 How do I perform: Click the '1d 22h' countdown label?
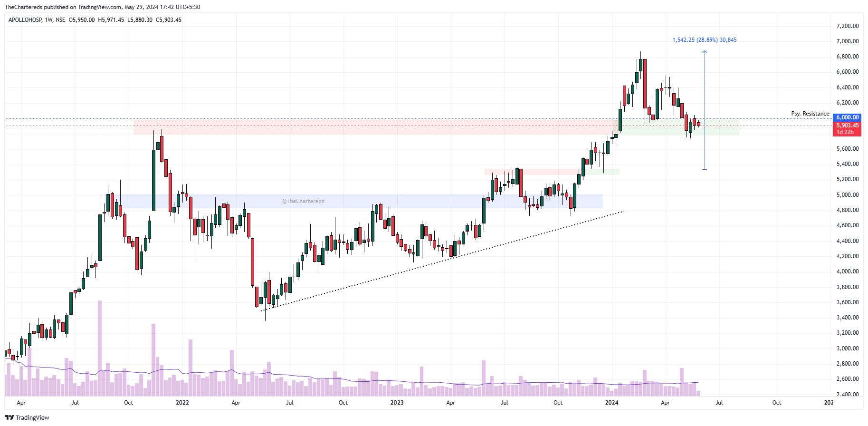point(845,132)
